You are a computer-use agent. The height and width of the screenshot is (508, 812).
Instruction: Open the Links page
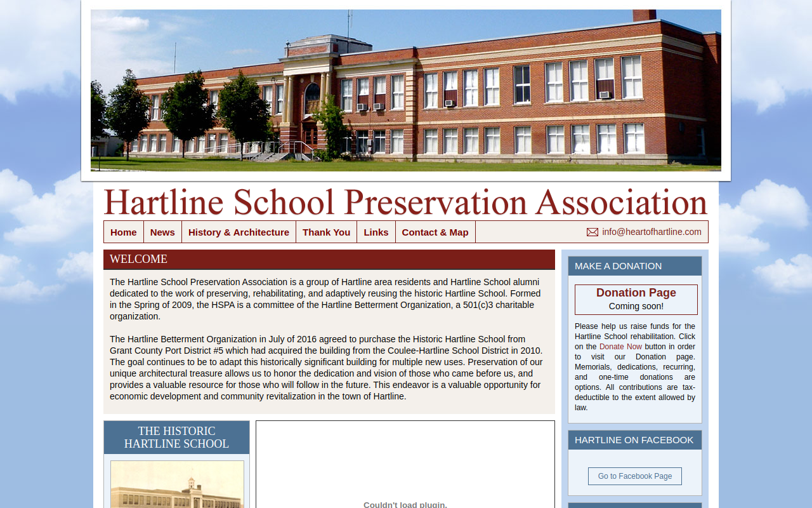click(376, 232)
